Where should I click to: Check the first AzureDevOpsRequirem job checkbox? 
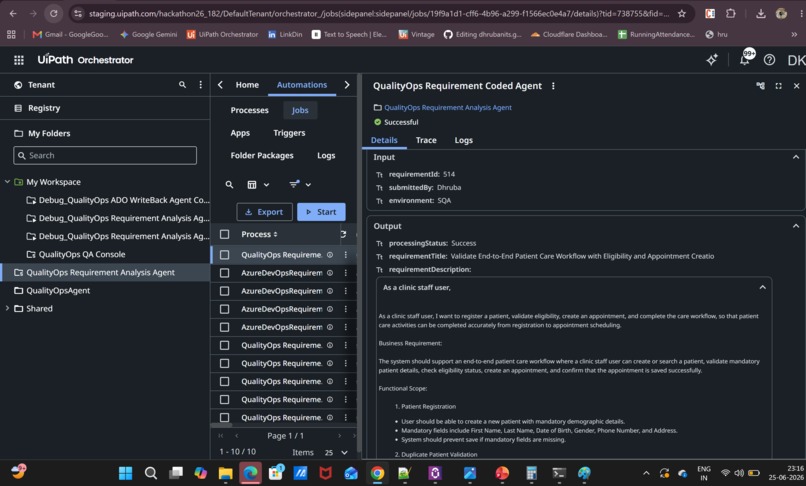(225, 273)
